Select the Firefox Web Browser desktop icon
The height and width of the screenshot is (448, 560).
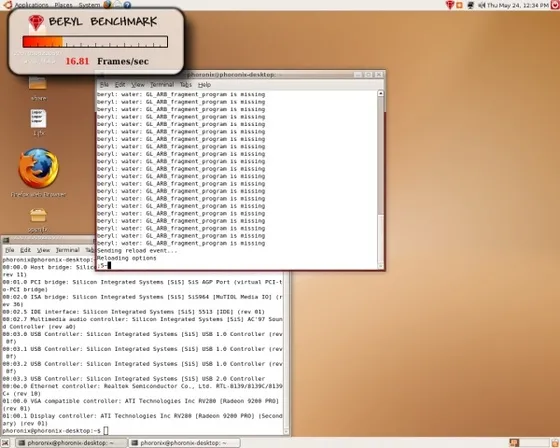[39, 173]
